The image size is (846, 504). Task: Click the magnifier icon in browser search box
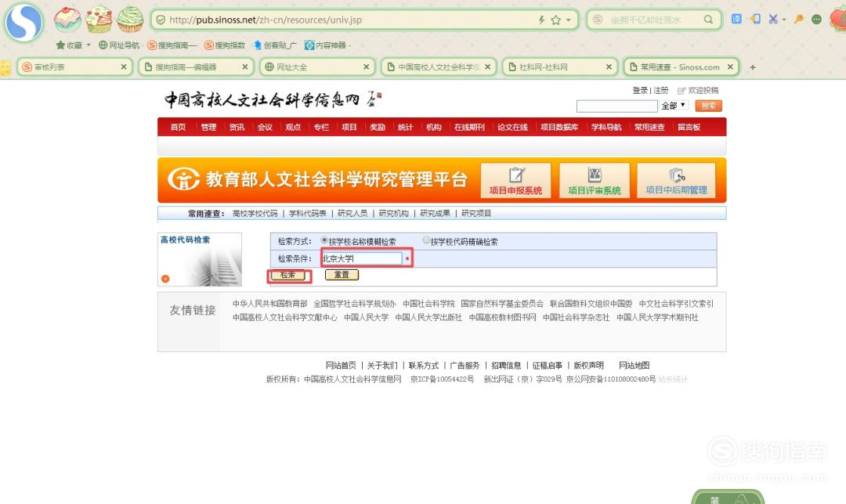click(708, 20)
